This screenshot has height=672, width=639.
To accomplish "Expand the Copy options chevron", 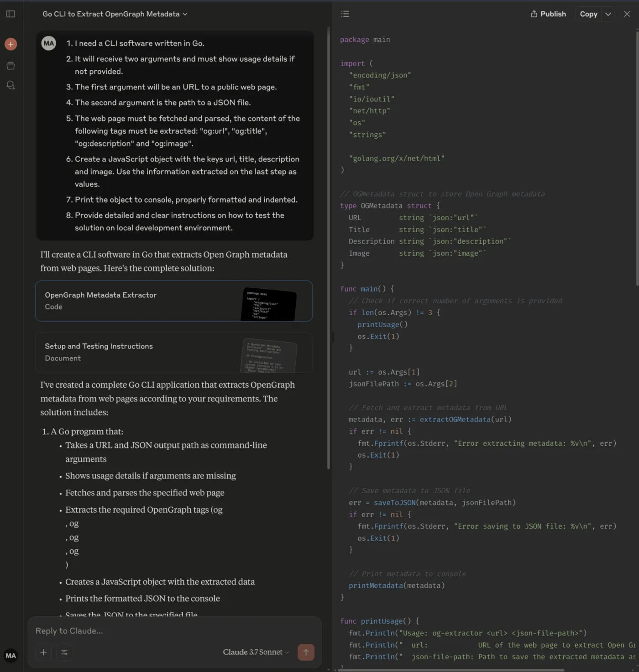I will [x=608, y=14].
